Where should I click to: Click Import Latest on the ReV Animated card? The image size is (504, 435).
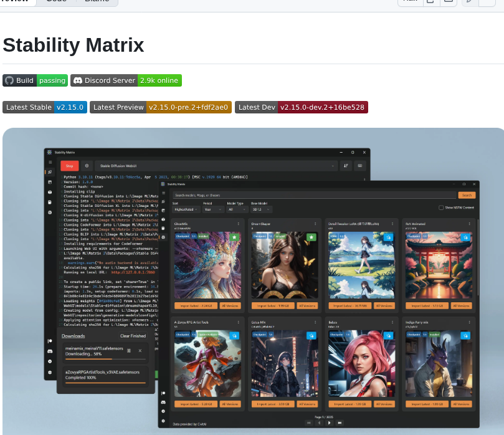coord(427,306)
